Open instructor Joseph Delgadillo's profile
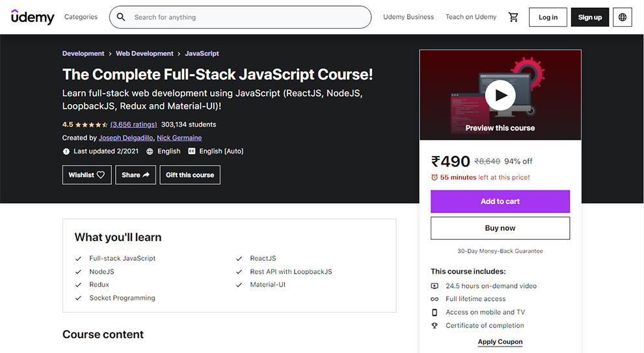 [x=126, y=138]
